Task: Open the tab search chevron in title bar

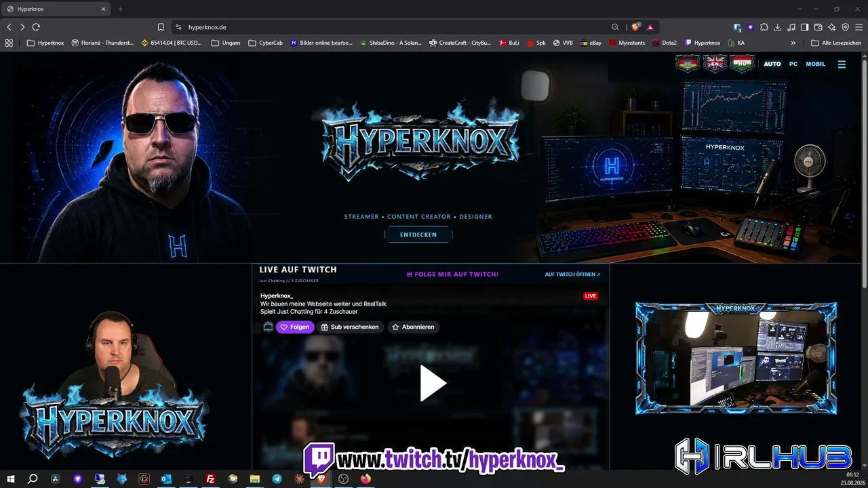Action: pos(800,9)
